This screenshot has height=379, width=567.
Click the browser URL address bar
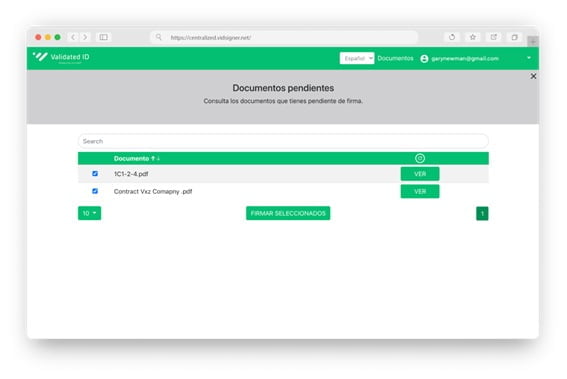[284, 37]
